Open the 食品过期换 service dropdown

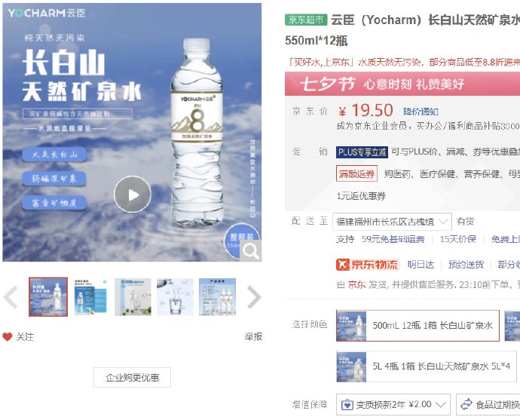pyautogui.click(x=488, y=404)
